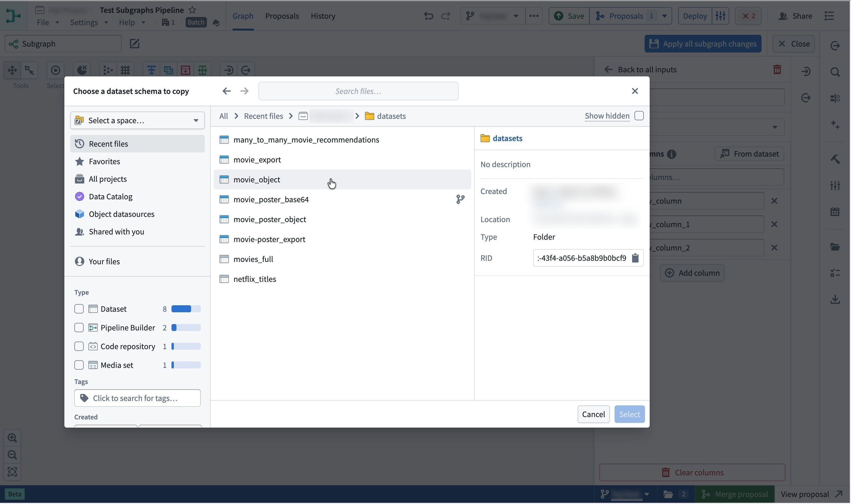The width and height of the screenshot is (851, 504).
Task: Click the undo arrow in the top bar
Action: (x=428, y=16)
